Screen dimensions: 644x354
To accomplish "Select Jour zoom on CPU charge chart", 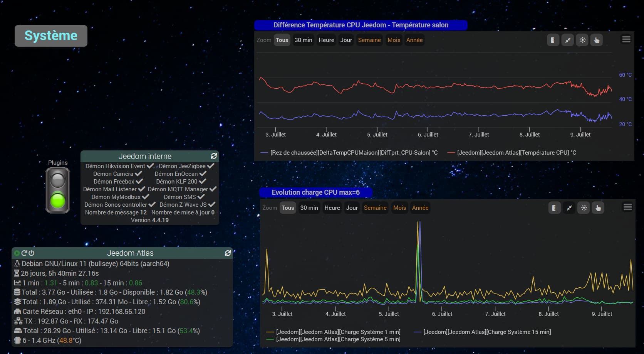I will (352, 208).
